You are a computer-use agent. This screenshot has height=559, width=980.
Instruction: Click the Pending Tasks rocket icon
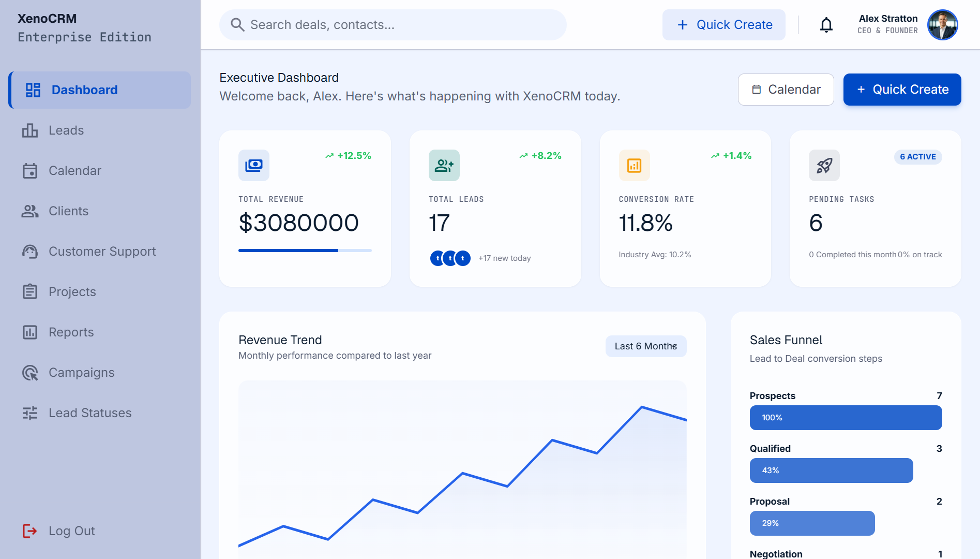click(x=824, y=165)
